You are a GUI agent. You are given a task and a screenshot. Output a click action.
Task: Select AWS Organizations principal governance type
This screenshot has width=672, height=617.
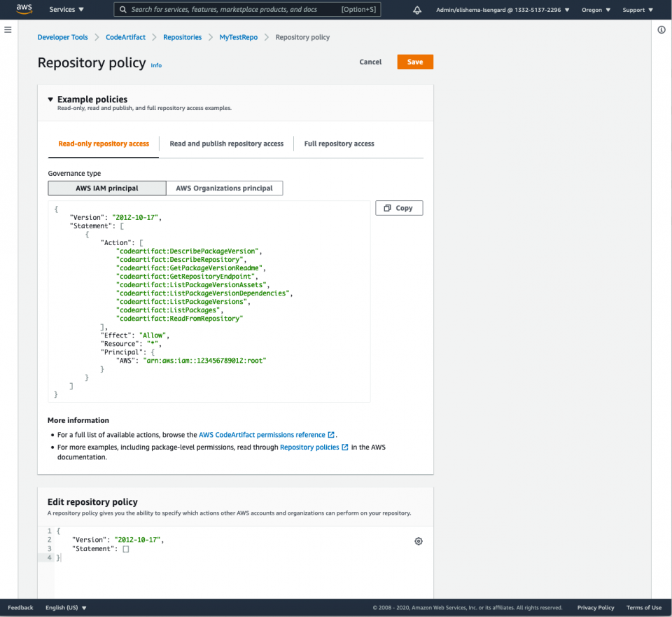[224, 188]
